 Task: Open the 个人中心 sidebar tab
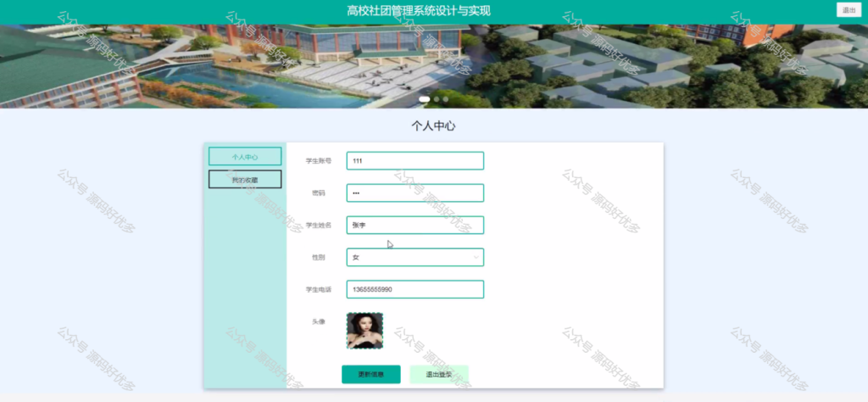pyautogui.click(x=245, y=157)
